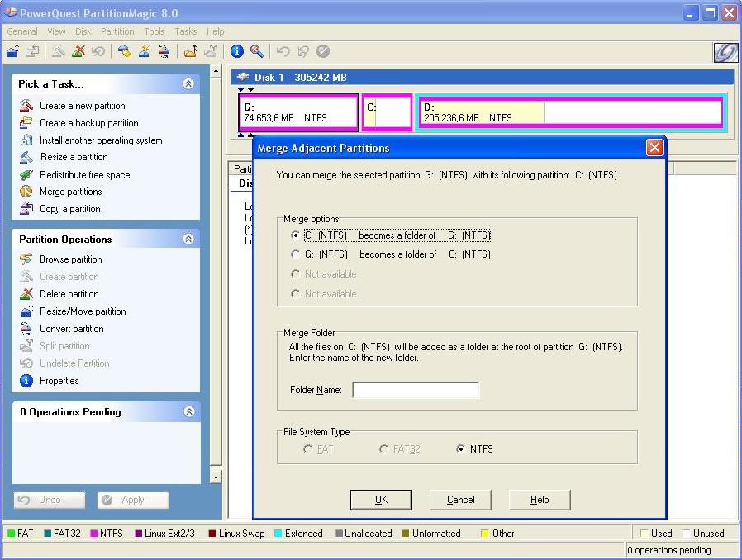Select 'G: (NTFS) becomes a folder of C:' option

click(x=295, y=254)
